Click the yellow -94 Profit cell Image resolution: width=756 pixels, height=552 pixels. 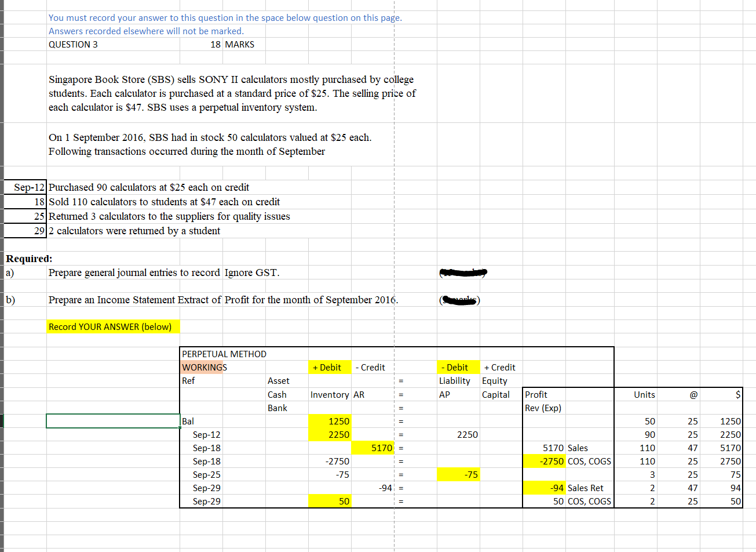click(544, 488)
